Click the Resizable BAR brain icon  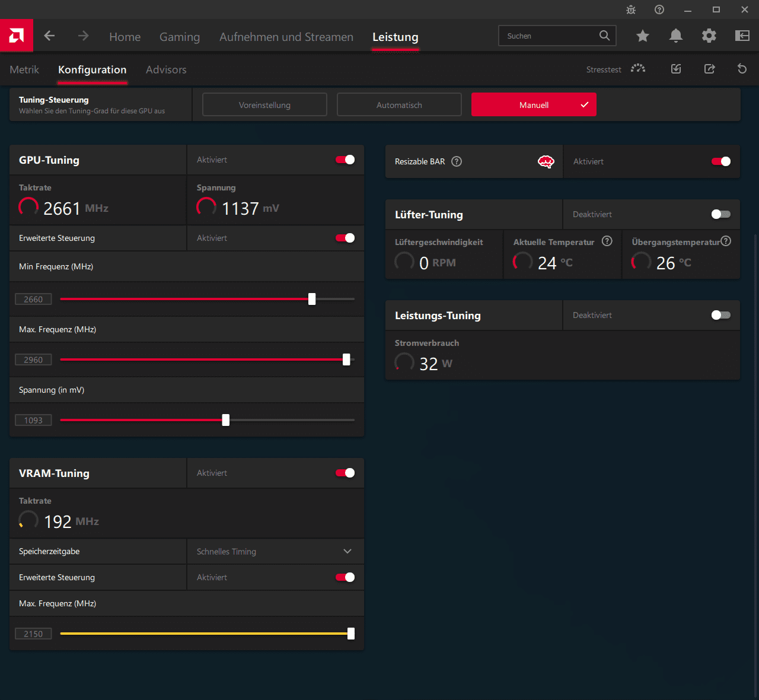tap(546, 161)
